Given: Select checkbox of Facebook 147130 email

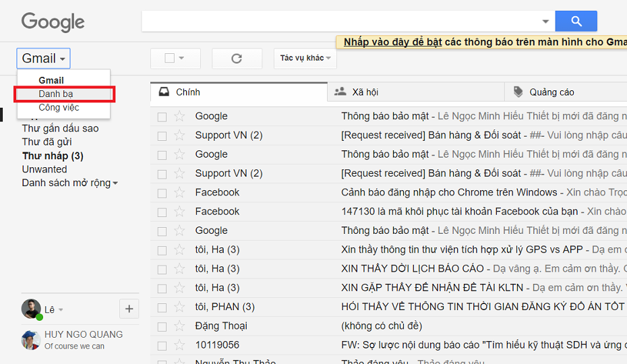Looking at the screenshot, I should point(162,212).
